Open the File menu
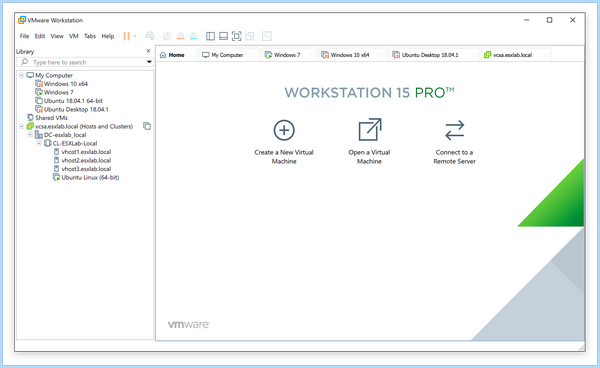Viewport: 600px width, 368px height. (24, 36)
